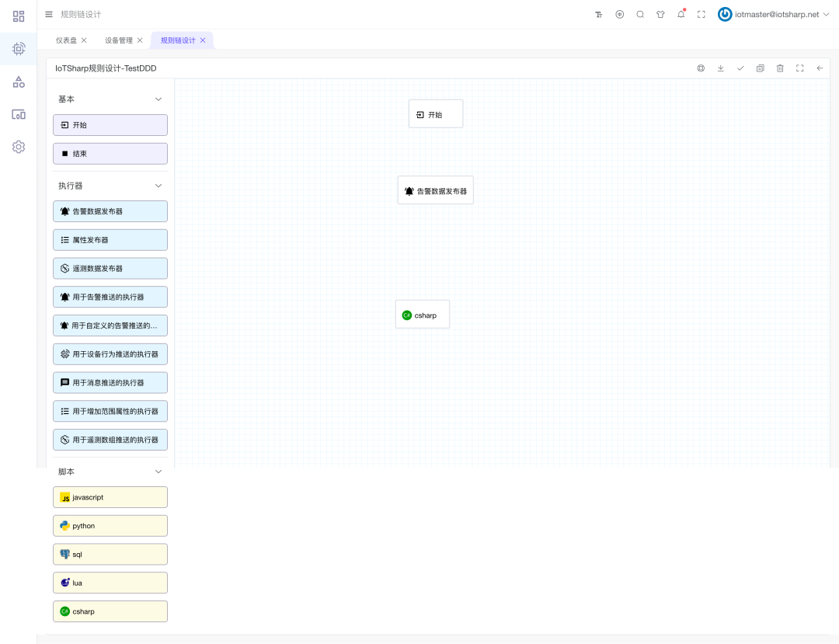Click the language switch icon in header
This screenshot has width=839, height=644.
tap(620, 15)
